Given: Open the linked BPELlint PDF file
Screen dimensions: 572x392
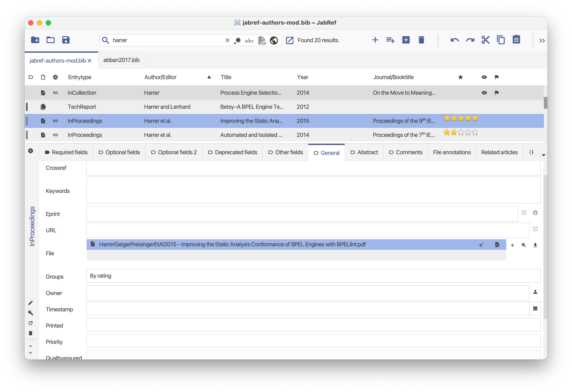Looking at the screenshot, I should point(232,244).
